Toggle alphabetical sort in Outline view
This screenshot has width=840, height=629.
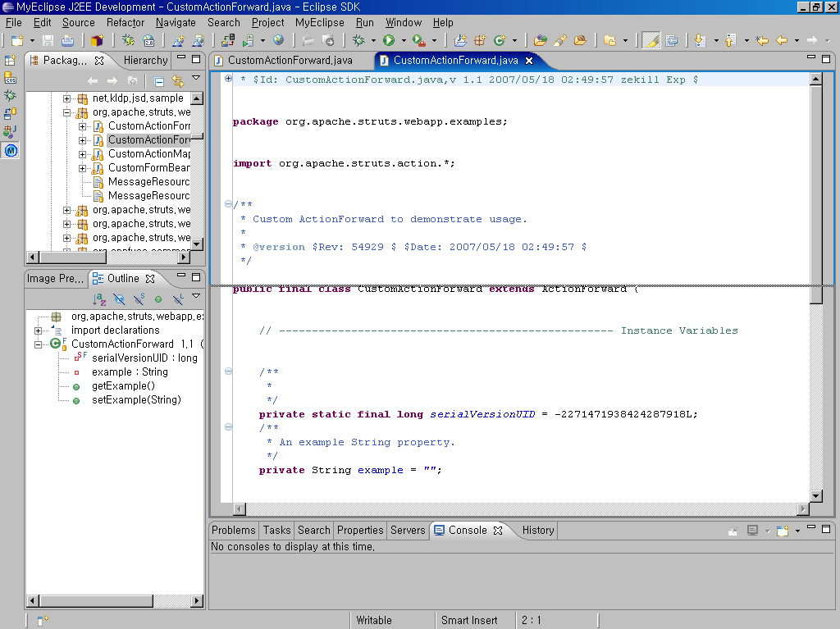(x=99, y=299)
